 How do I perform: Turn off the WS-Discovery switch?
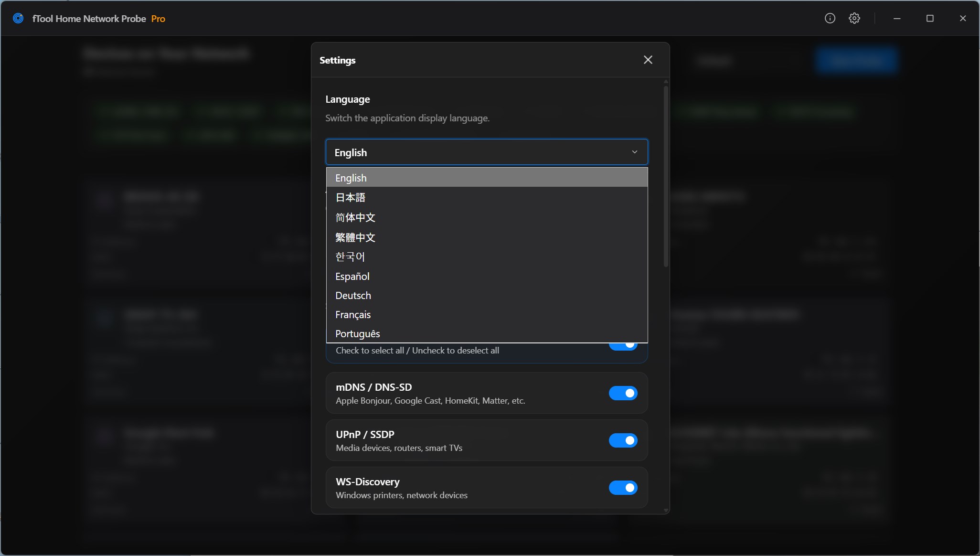click(623, 487)
